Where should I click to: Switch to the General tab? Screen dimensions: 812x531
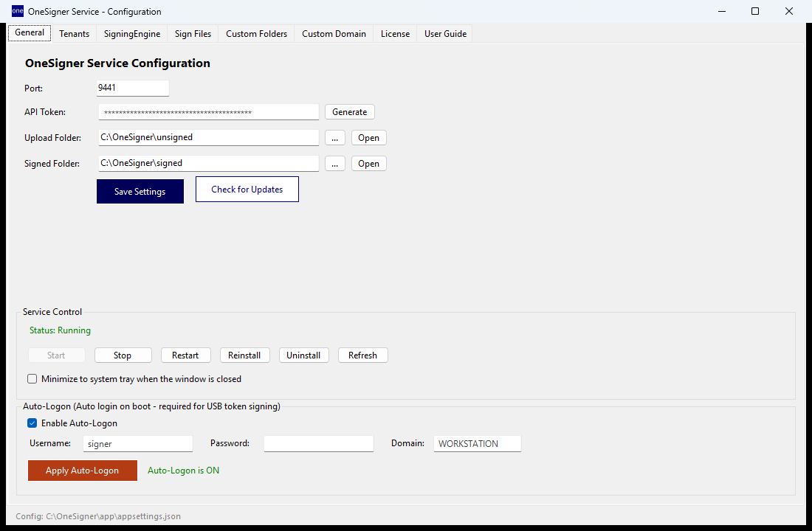pos(30,32)
